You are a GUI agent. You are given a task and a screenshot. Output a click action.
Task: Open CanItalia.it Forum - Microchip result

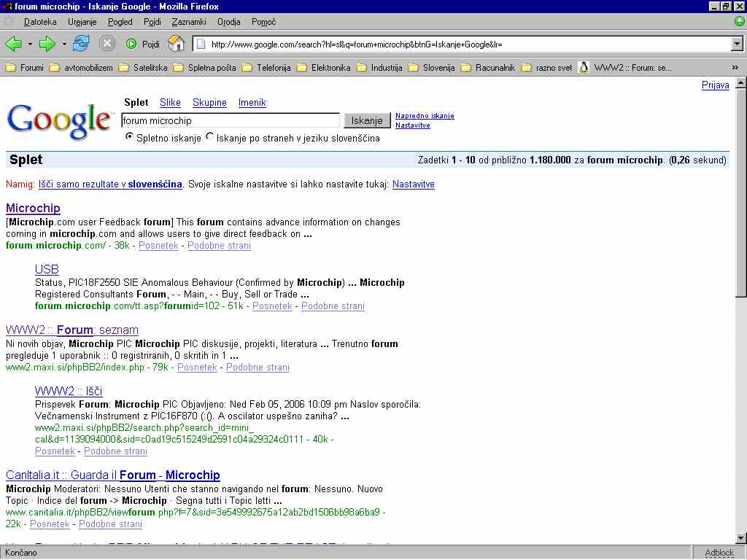tap(113, 475)
